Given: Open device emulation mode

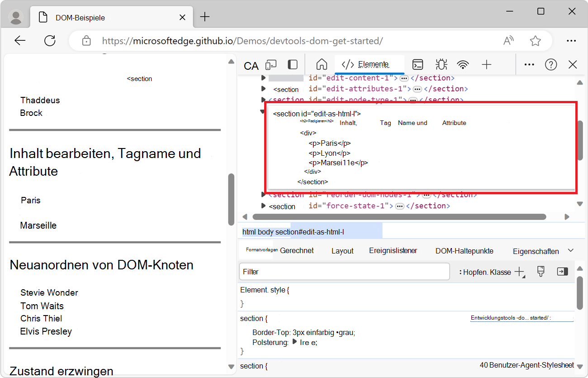Looking at the screenshot, I should 270,65.
